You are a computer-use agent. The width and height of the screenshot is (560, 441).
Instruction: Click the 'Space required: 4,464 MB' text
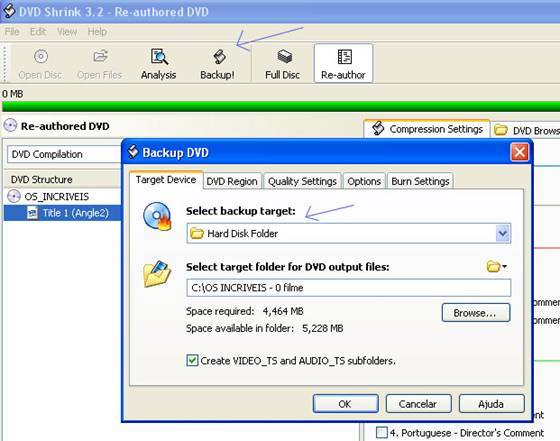(245, 311)
